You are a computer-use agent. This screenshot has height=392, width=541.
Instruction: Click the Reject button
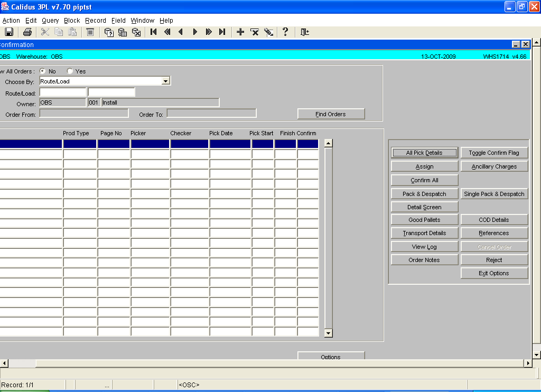[494, 260]
